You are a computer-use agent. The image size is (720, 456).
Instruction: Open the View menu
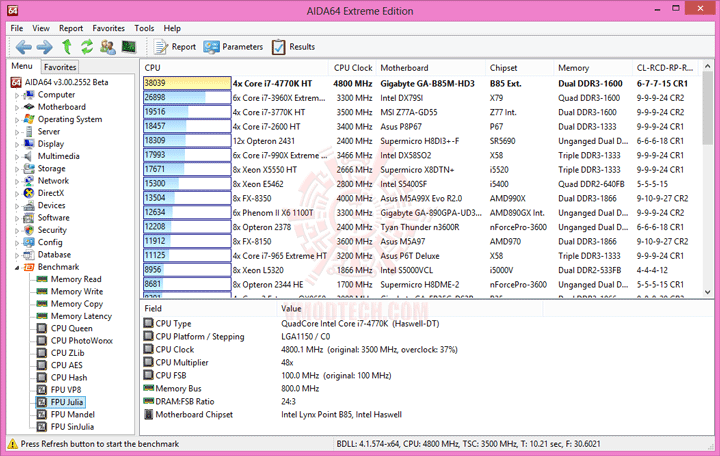[40, 28]
